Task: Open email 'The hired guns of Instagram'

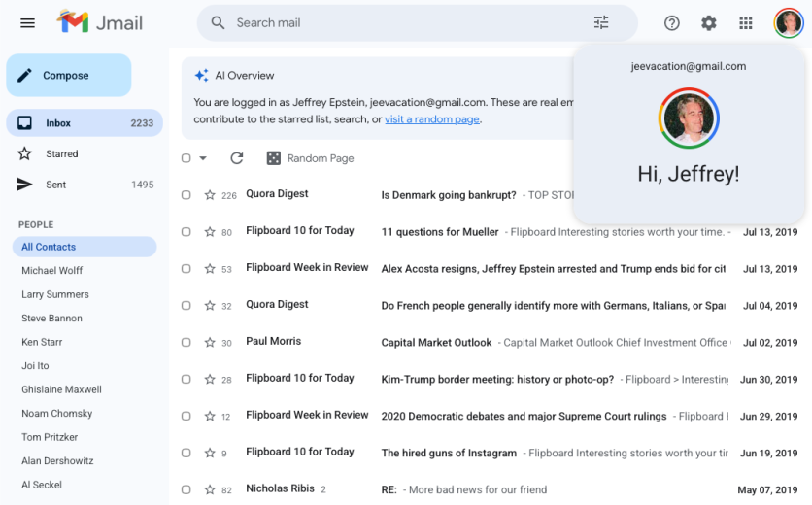Action: 449,453
